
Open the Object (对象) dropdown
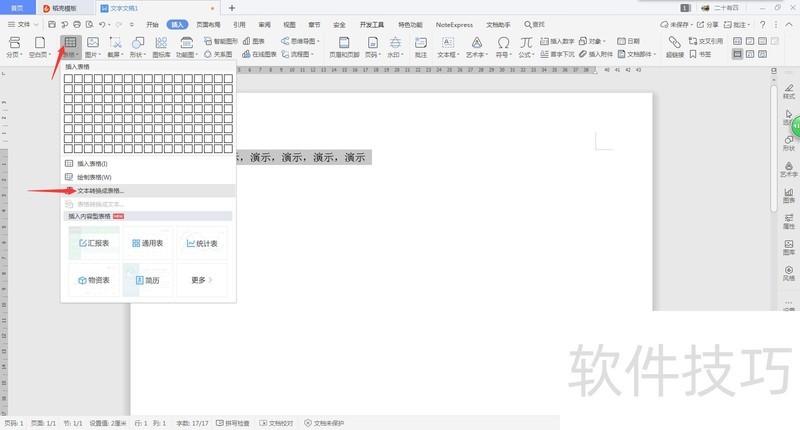click(x=592, y=41)
